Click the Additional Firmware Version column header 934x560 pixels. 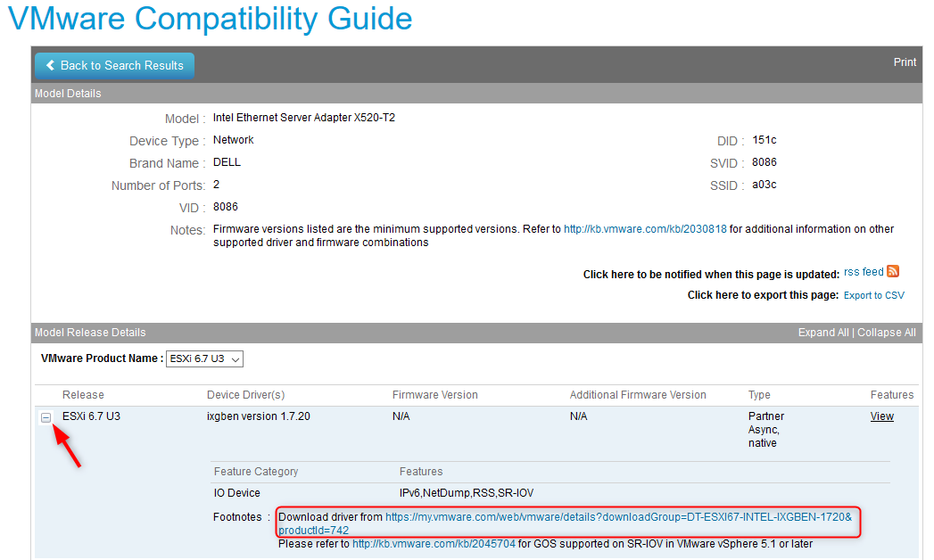click(638, 395)
